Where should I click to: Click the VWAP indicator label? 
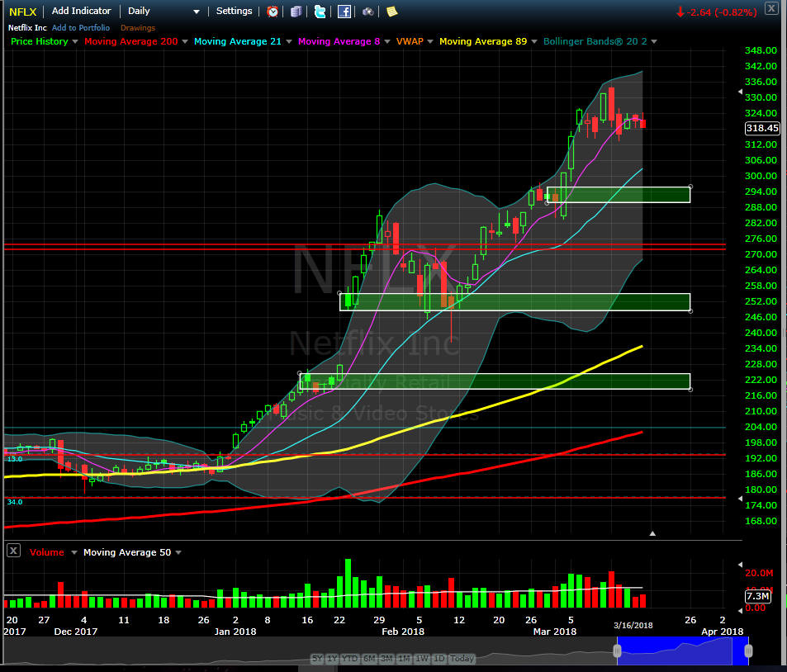tap(410, 41)
